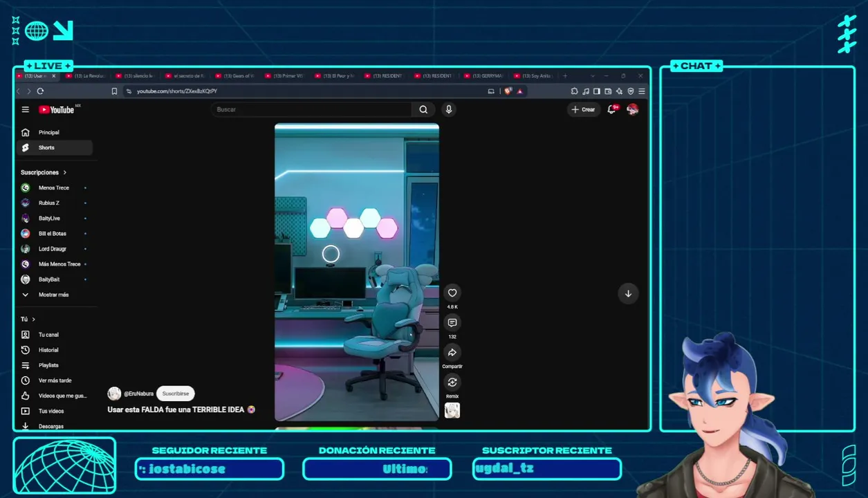
Task: Focus the youtube.com address bar
Action: point(304,91)
